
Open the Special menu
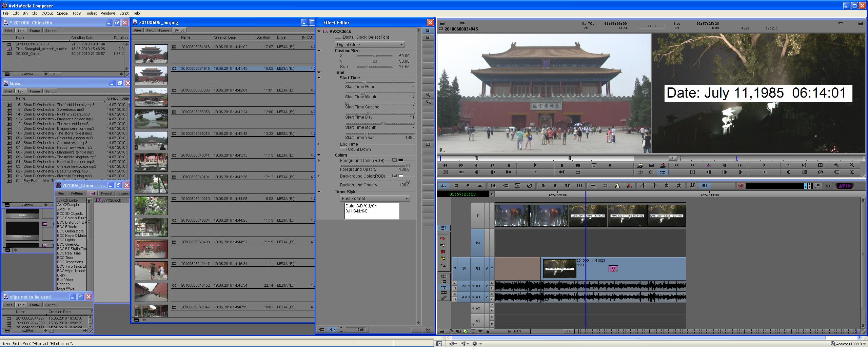click(x=62, y=13)
